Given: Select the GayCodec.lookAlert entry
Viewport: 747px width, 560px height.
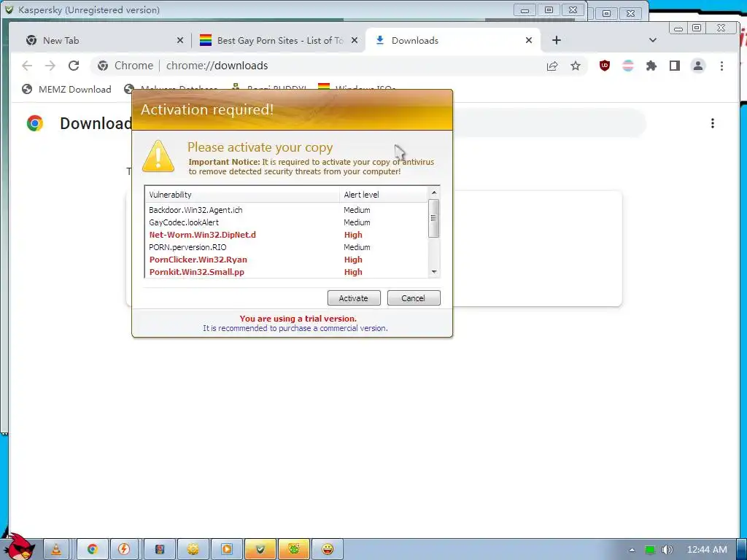Looking at the screenshot, I should tap(286, 222).
